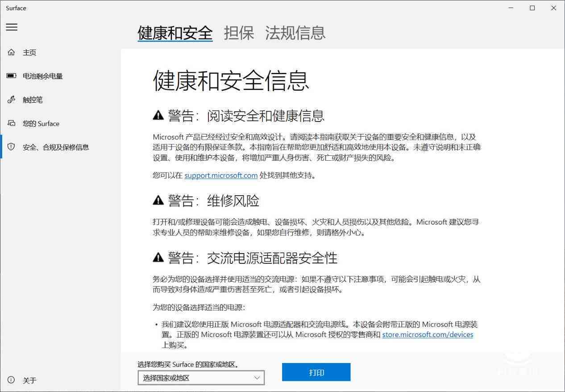Minimize the Surface window

[x=511, y=8]
